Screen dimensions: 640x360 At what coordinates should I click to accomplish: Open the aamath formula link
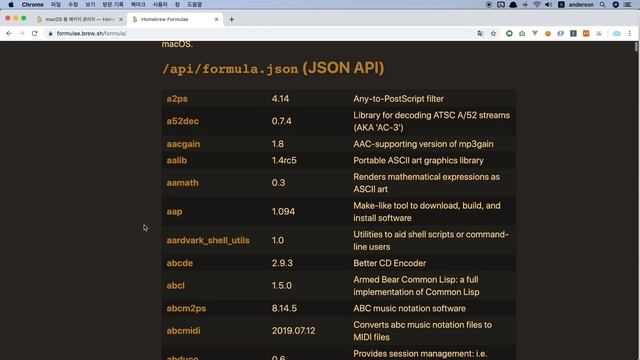click(x=182, y=183)
